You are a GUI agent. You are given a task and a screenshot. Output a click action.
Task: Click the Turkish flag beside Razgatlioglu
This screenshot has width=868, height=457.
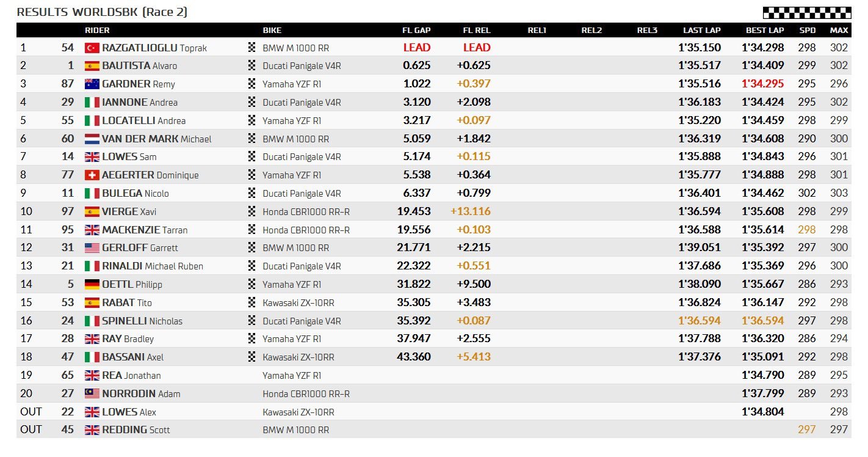click(92, 48)
